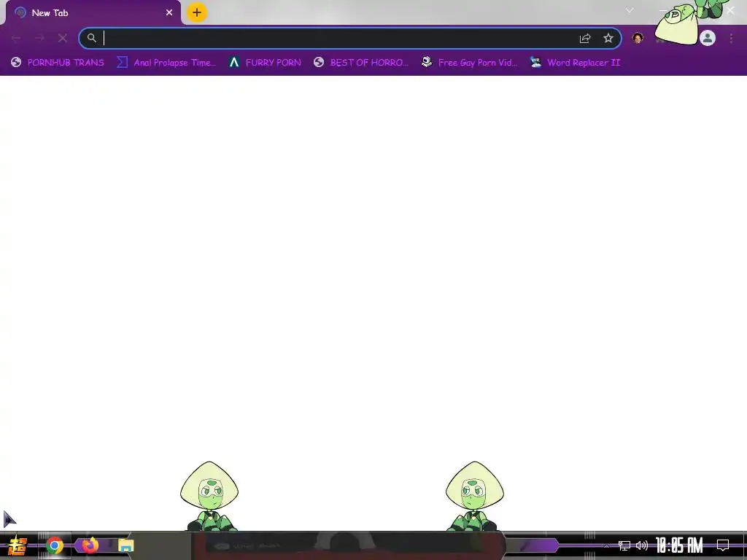
Task: Stop loading the page
Action: click(x=63, y=38)
